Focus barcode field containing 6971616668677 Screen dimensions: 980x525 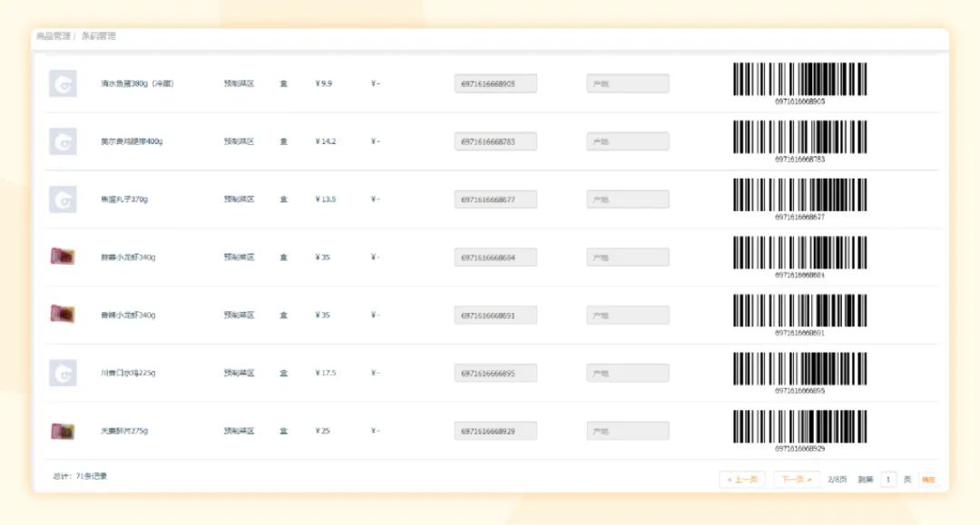(495, 199)
